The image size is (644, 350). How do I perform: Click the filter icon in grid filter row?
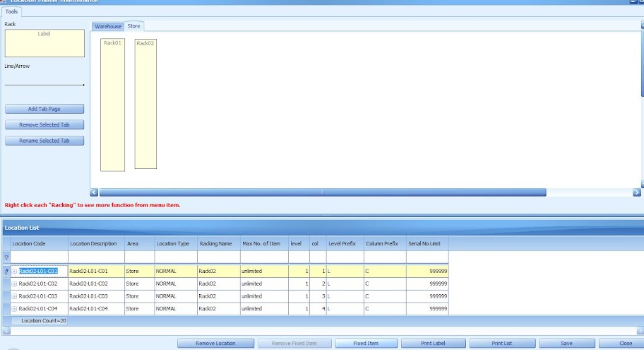point(6,257)
